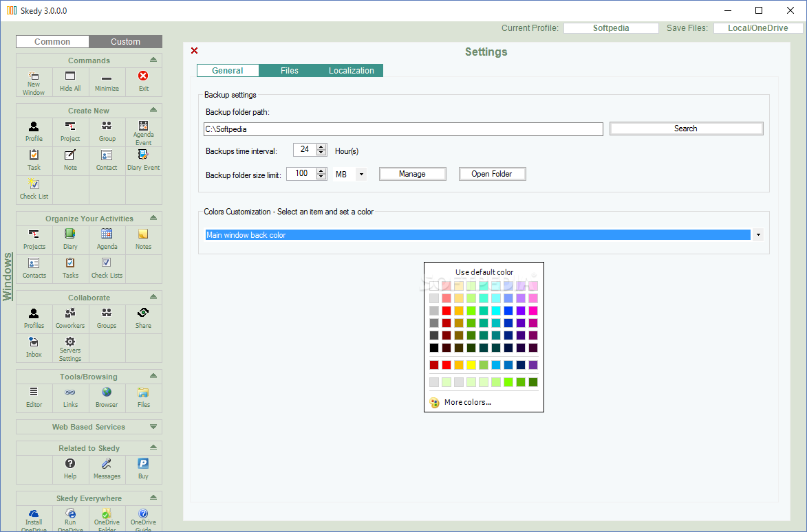Viewport: 807px width, 532px height.
Task: Choose More colors... option
Action: (x=467, y=402)
